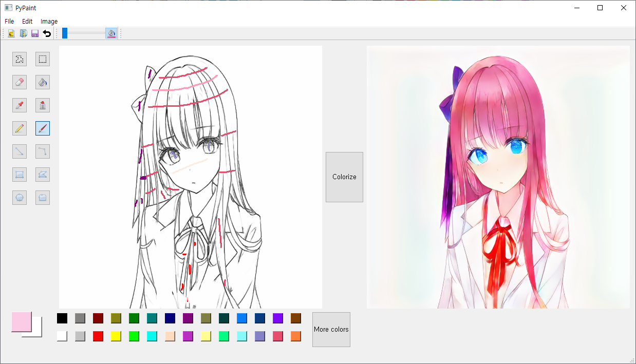Choose the peach skin-tone swatch
Viewport: 636px width, 364px height.
click(x=170, y=336)
